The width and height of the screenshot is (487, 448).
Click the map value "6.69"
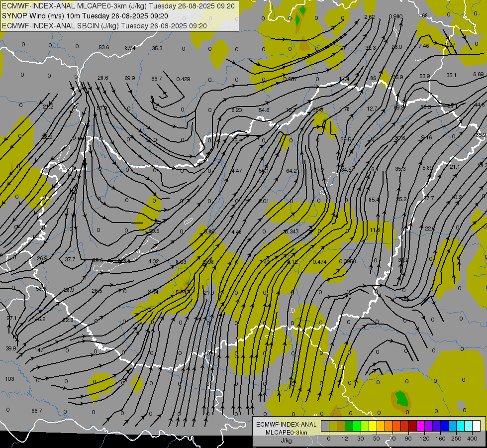coord(479,74)
